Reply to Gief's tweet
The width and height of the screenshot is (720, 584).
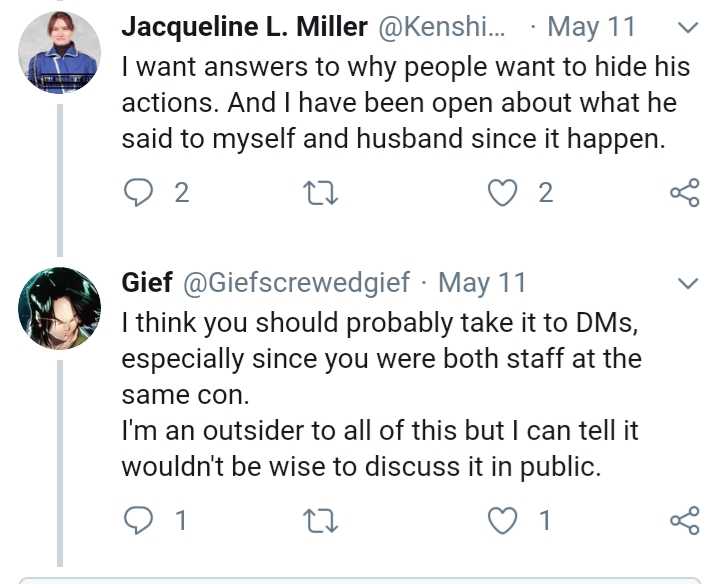click(x=139, y=520)
